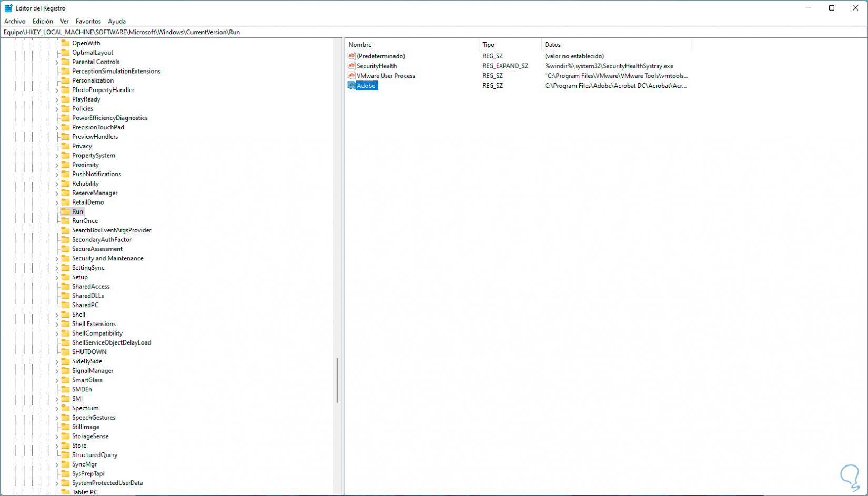Open the Edición menu

pyautogui.click(x=43, y=21)
